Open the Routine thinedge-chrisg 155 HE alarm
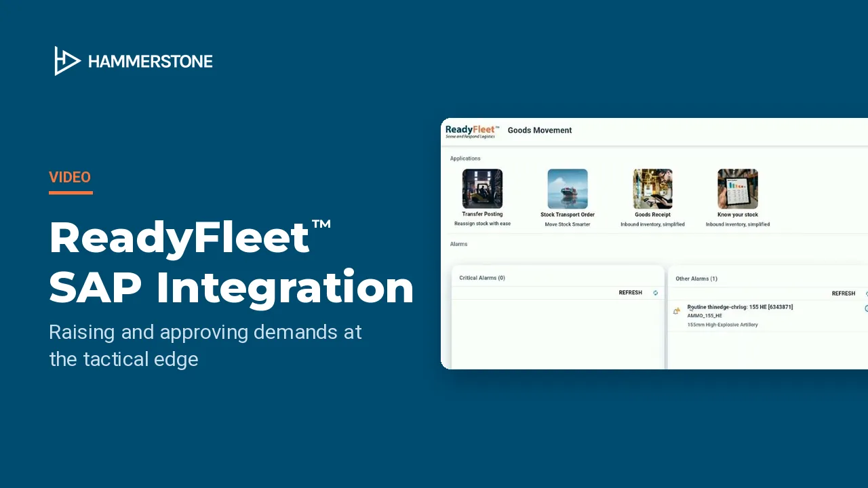868x488 pixels. tap(740, 307)
